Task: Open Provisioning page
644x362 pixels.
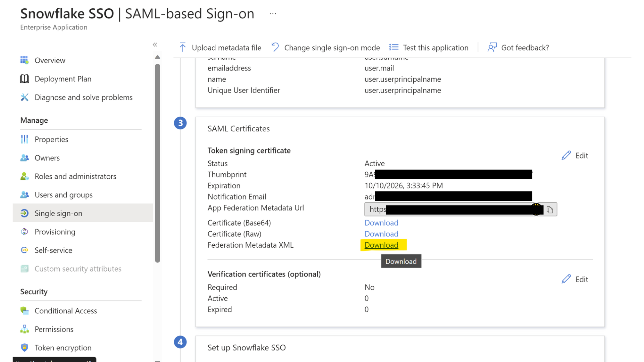Action: tap(55, 231)
